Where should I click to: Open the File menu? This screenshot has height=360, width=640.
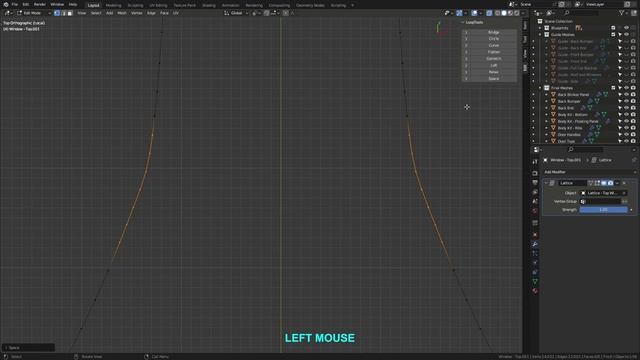coord(15,4)
